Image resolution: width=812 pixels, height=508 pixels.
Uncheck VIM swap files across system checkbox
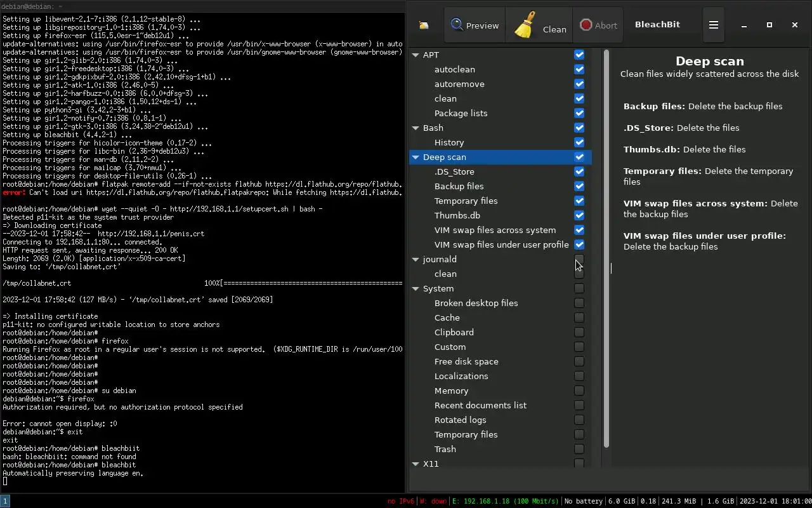coord(579,230)
